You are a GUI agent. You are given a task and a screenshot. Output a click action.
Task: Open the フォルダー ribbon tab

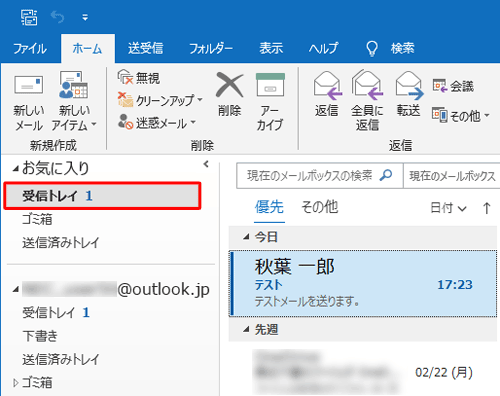point(211,49)
